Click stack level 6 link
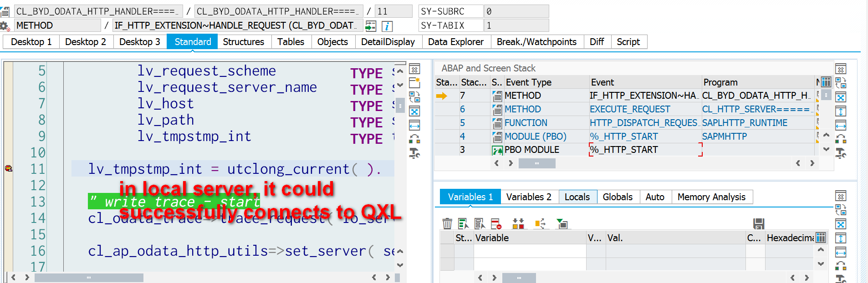 tap(463, 109)
